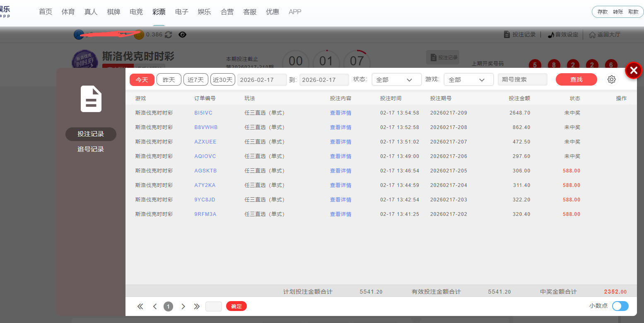This screenshot has height=323, width=644.
Task: Toggle the 小数点 decimal switch
Action: pyautogui.click(x=620, y=306)
